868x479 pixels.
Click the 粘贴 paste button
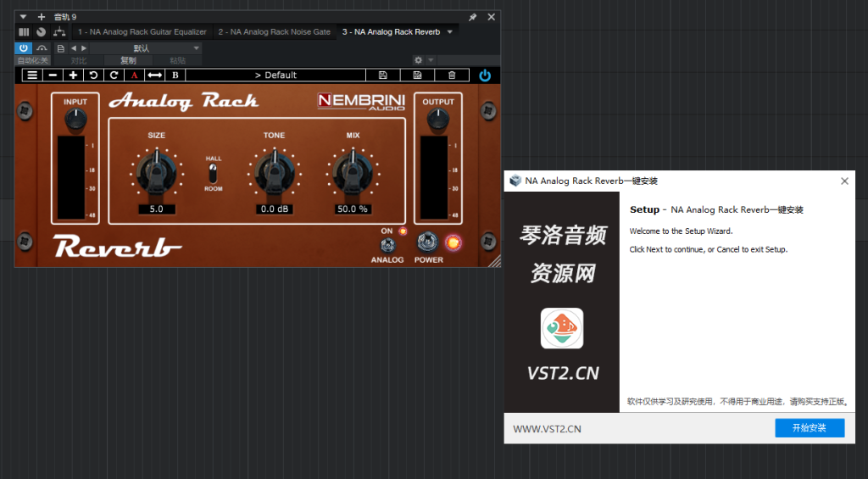click(x=177, y=60)
